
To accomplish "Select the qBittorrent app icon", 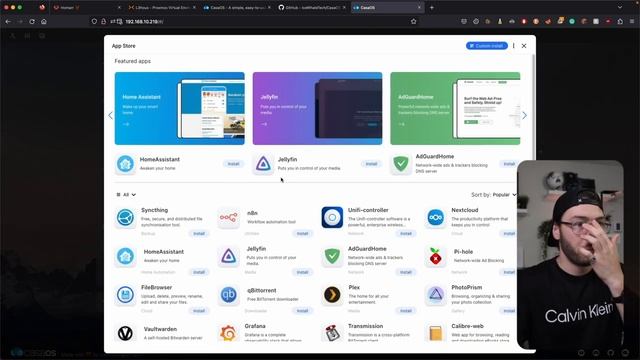I will coord(229,295).
